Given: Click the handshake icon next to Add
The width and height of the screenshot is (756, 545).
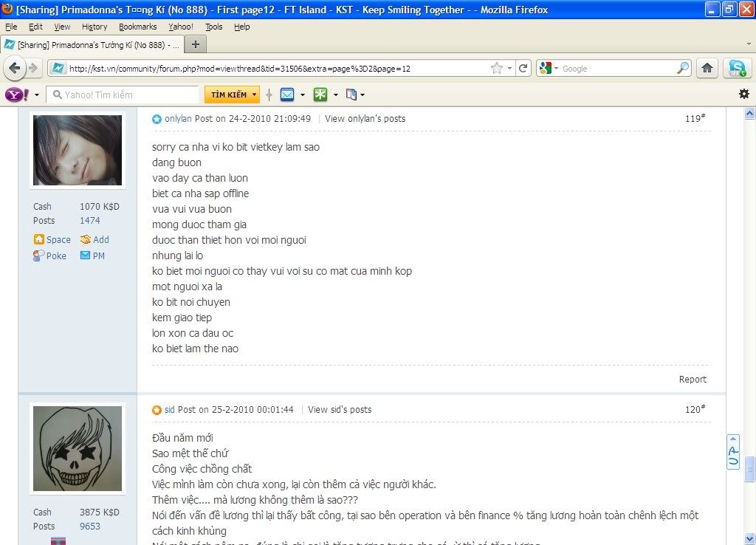Looking at the screenshot, I should (x=86, y=239).
